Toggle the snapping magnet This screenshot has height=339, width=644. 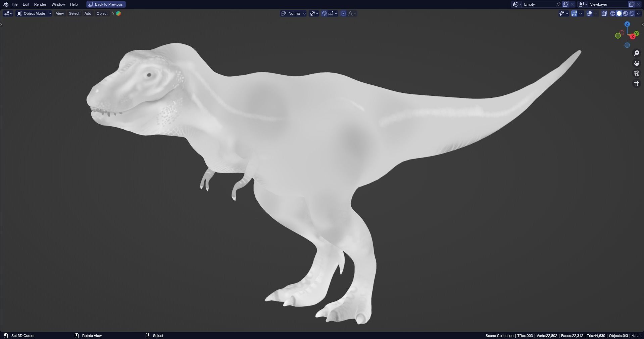tap(324, 13)
